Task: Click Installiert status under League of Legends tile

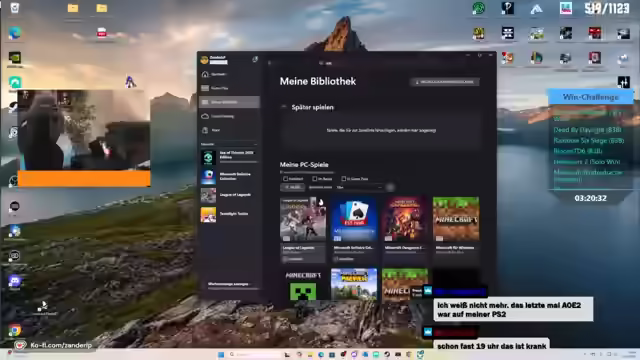Action: 294,259
